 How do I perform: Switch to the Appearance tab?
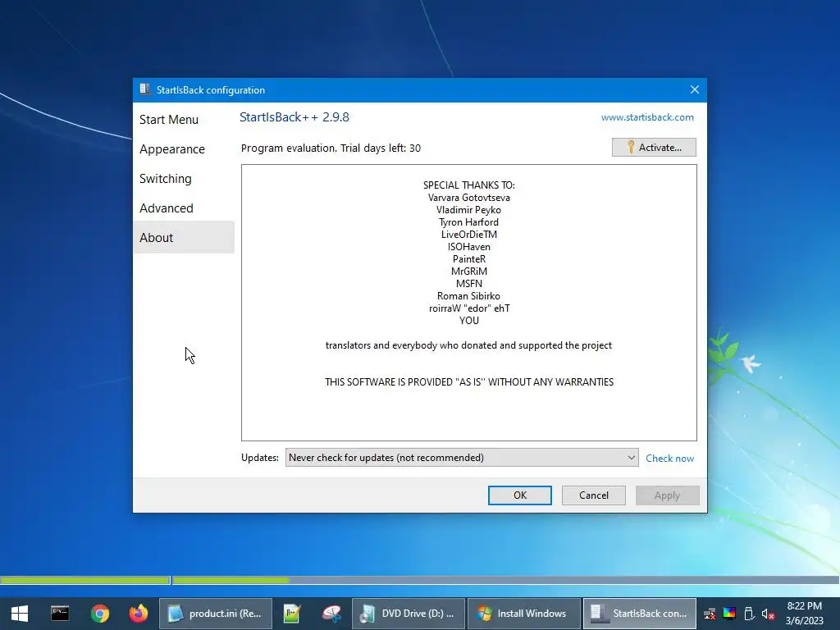click(172, 149)
